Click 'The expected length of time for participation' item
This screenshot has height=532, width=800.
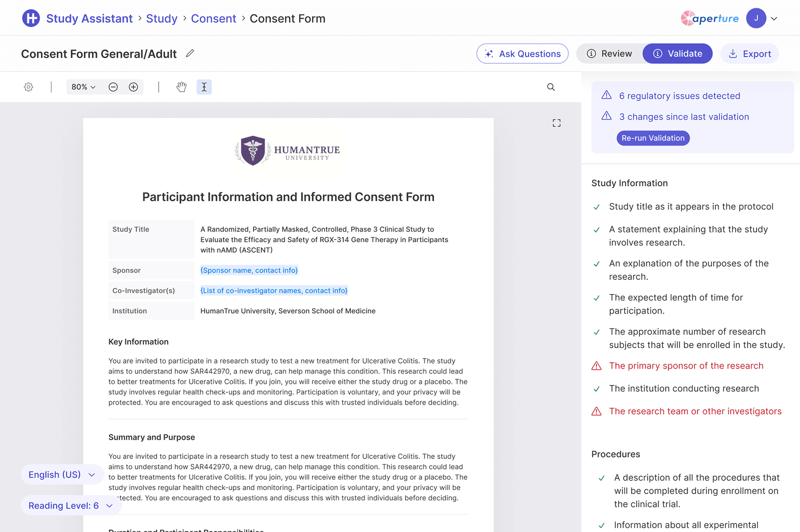(x=676, y=304)
